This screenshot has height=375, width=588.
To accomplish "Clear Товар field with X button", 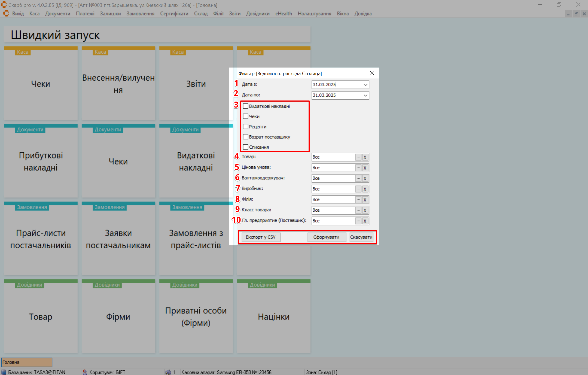I will [365, 157].
